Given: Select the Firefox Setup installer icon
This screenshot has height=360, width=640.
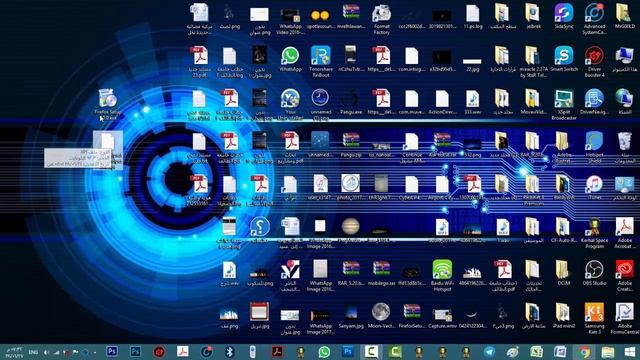Looking at the screenshot, I should [x=107, y=104].
